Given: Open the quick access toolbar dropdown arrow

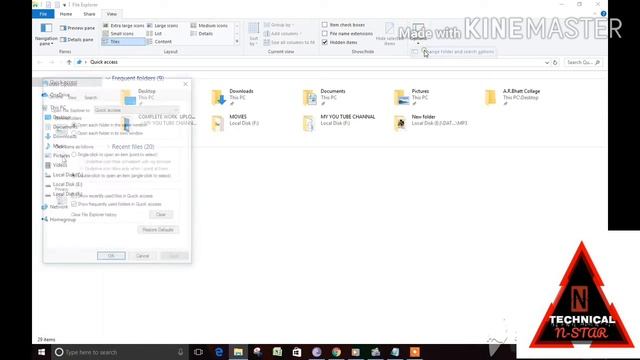Looking at the screenshot, I should [x=64, y=5].
